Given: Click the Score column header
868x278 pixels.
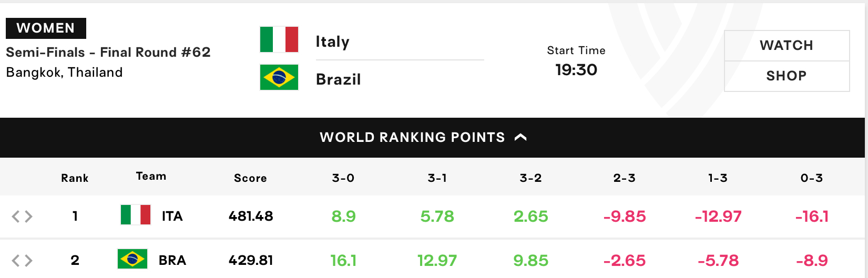Looking at the screenshot, I should 250,178.
